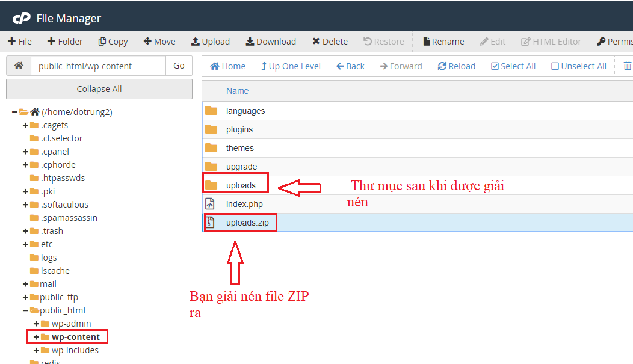Click the trash icon in navigation bar
Viewport: 633px width, 364px height.
click(628, 66)
